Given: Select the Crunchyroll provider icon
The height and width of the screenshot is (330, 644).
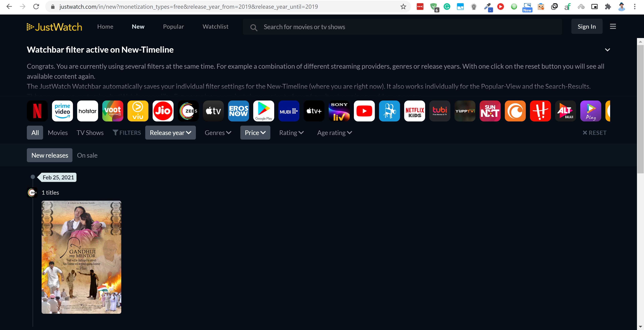Looking at the screenshot, I should 516,111.
